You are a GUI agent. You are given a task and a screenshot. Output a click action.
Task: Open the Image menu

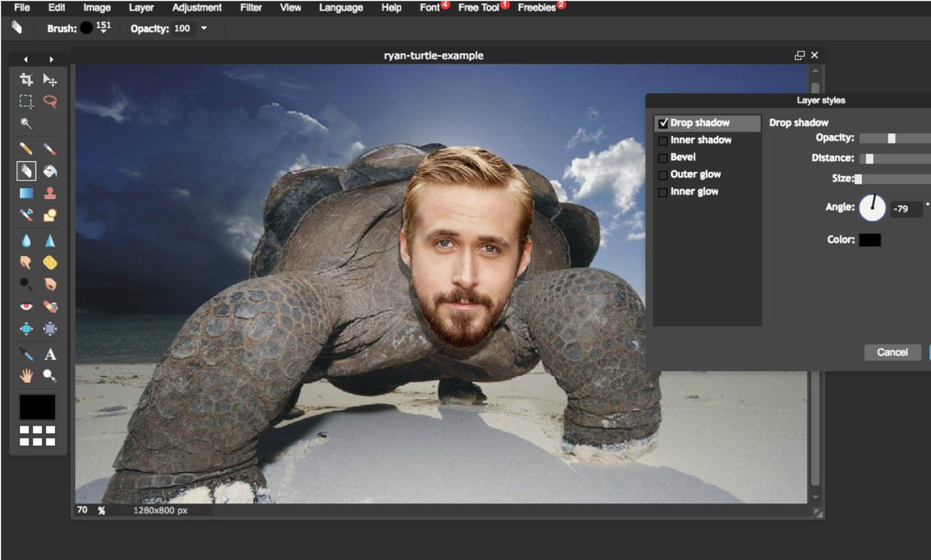tap(97, 8)
